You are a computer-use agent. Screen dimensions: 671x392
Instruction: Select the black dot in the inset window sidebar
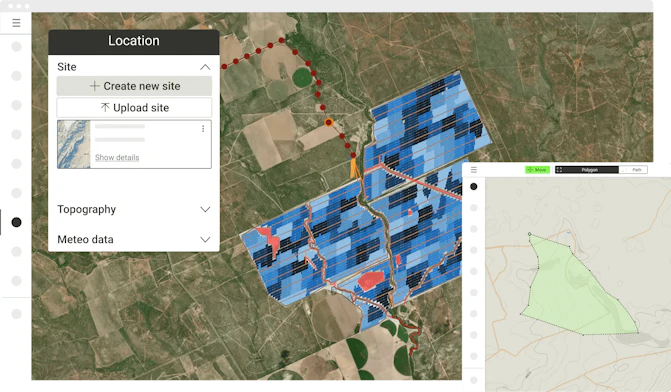coord(474,187)
